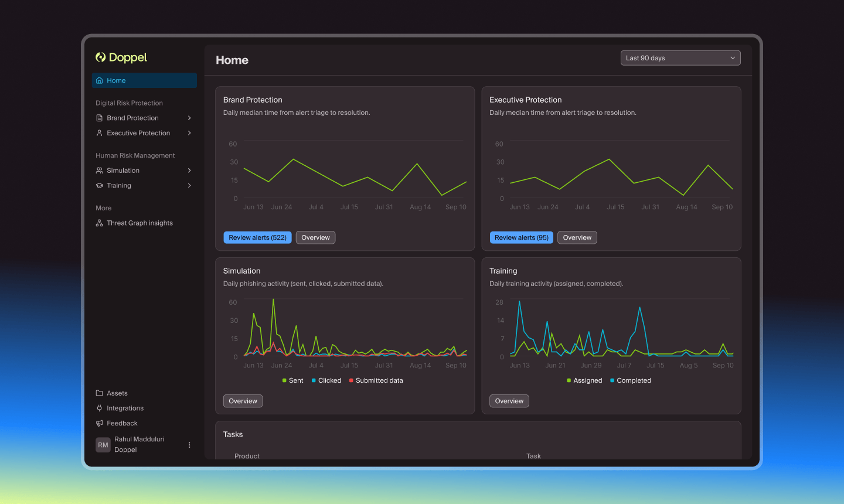Toggle the Clicked legend series

(326, 380)
